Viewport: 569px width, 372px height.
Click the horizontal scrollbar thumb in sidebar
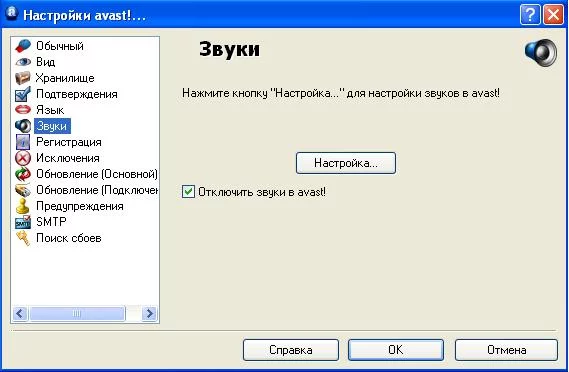77,313
